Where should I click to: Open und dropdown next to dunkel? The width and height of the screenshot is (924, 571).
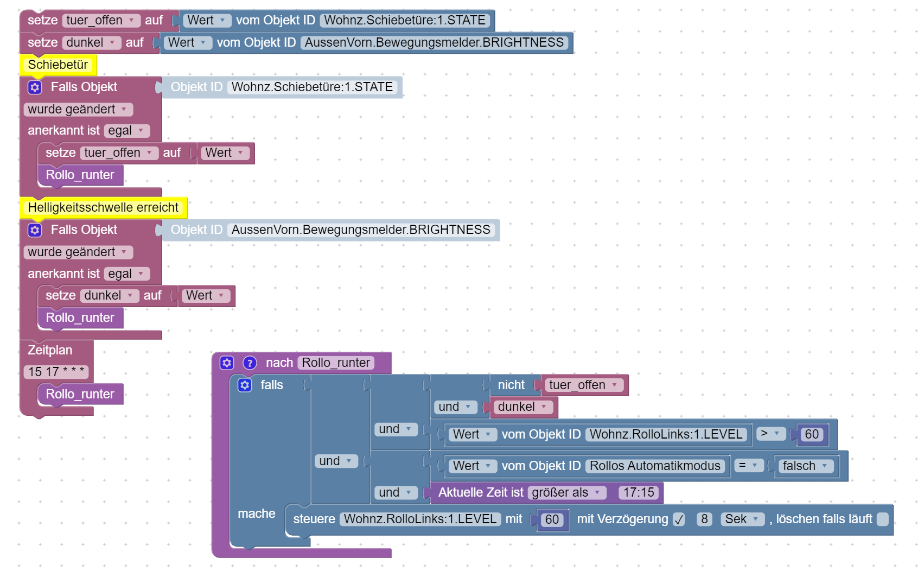(x=455, y=407)
